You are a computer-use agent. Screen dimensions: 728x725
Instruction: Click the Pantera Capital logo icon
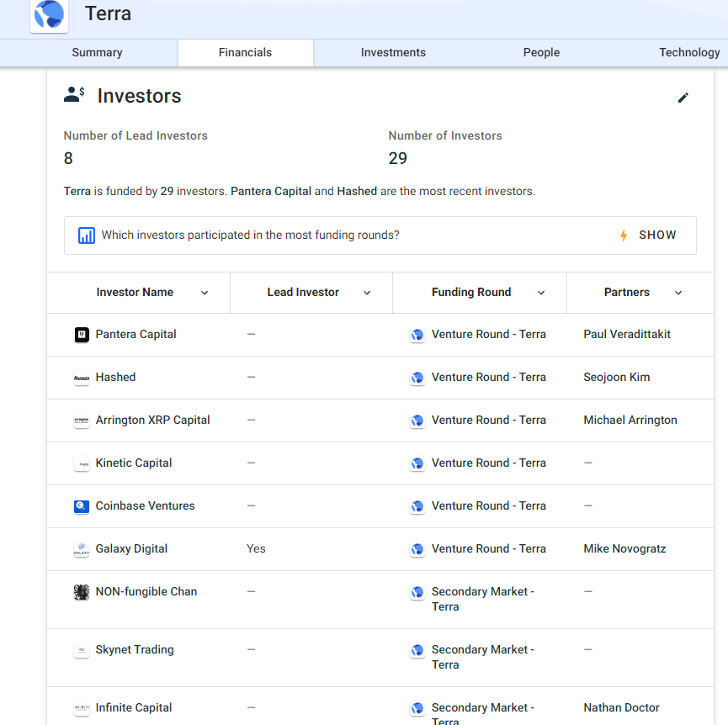click(82, 335)
